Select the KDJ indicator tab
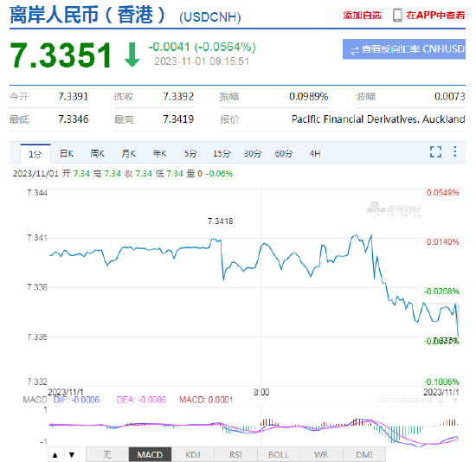The image size is (476, 462). pyautogui.click(x=193, y=454)
